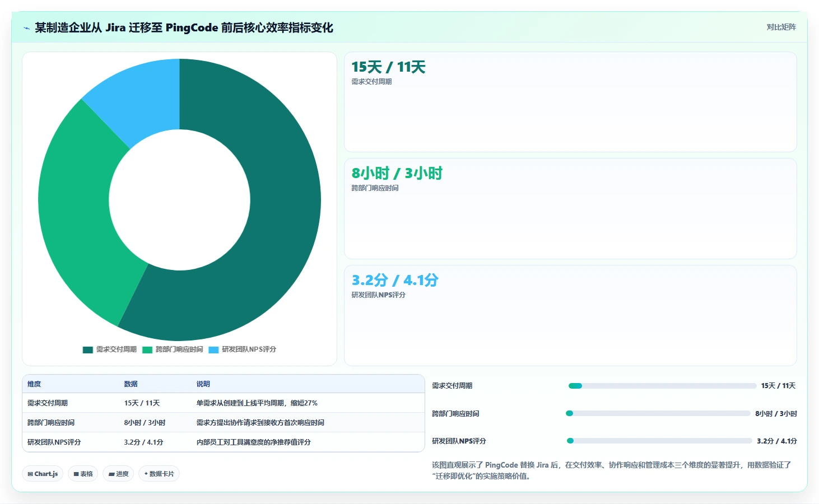Click the 研发团队NPS评分 label beside its progress bar
This screenshot has height=504, width=819.
459,441
